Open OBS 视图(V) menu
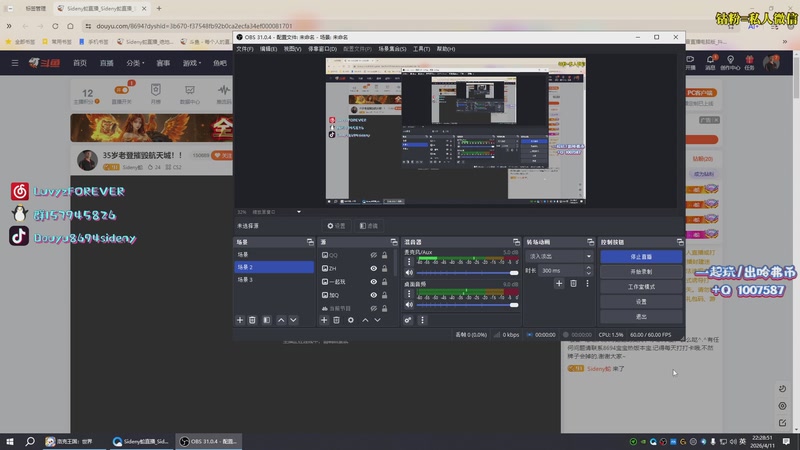This screenshot has height=450, width=800. tap(292, 49)
